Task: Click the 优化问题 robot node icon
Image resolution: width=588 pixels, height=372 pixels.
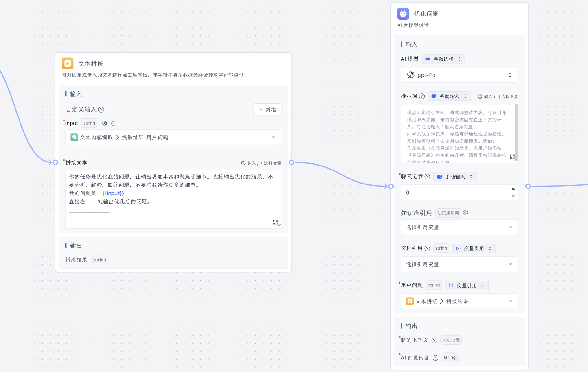Action: coord(403,14)
